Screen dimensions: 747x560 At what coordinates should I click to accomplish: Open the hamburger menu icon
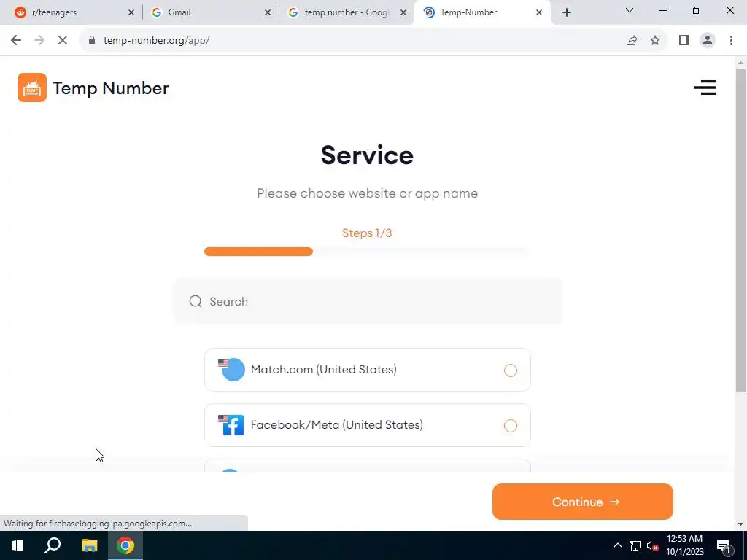[705, 87]
